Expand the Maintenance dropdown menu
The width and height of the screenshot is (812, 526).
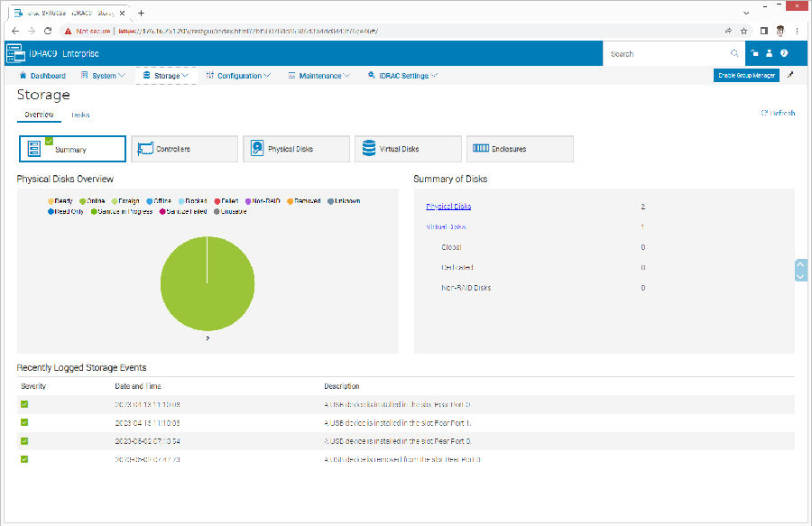319,76
